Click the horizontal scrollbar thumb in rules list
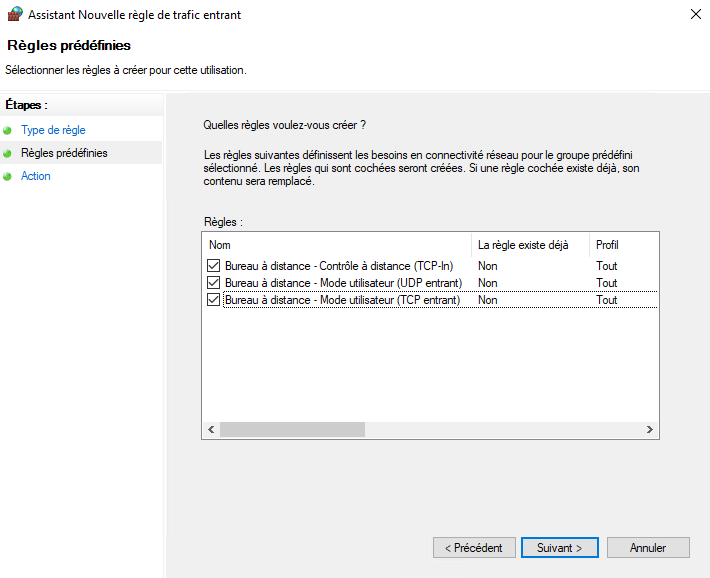 pyautogui.click(x=292, y=429)
